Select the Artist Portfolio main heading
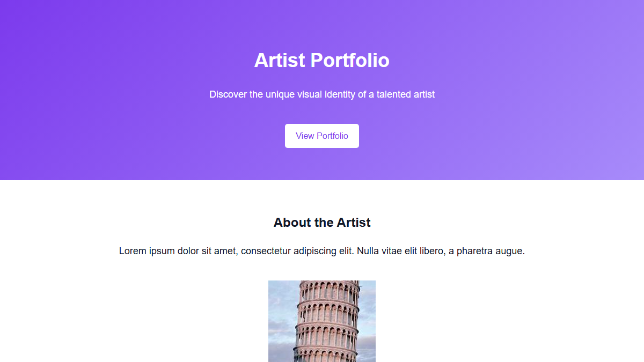 point(322,60)
